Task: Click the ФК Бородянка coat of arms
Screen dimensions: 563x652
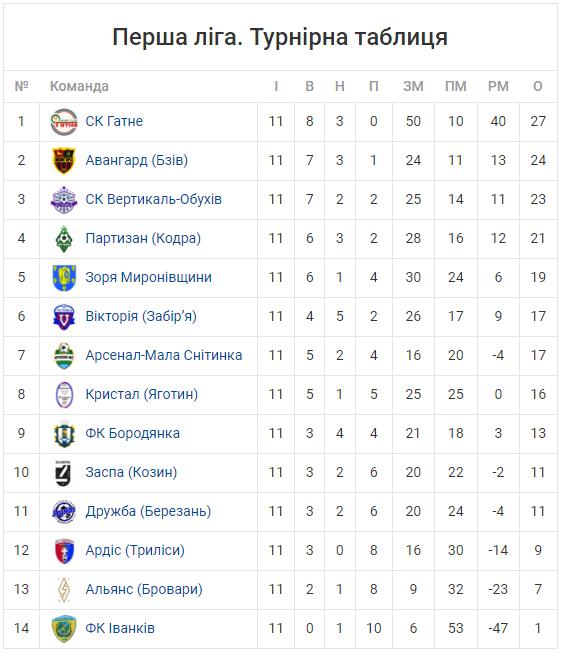Action: pos(64,434)
